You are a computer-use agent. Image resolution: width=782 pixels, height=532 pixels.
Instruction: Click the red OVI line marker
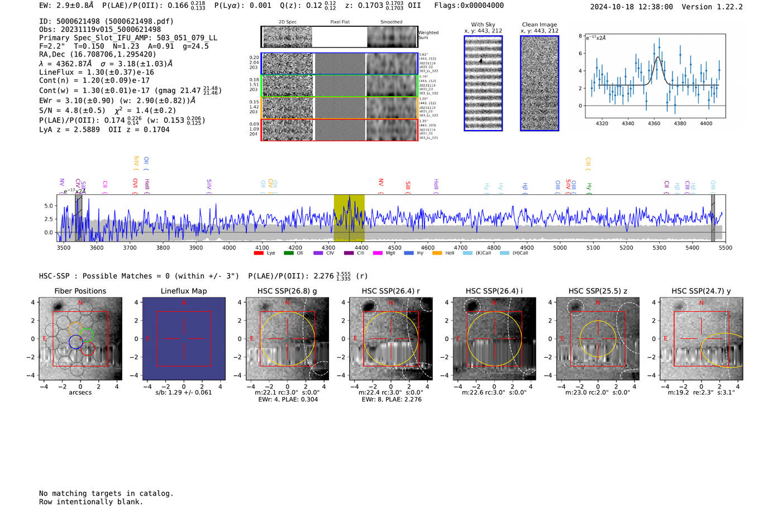(135, 185)
